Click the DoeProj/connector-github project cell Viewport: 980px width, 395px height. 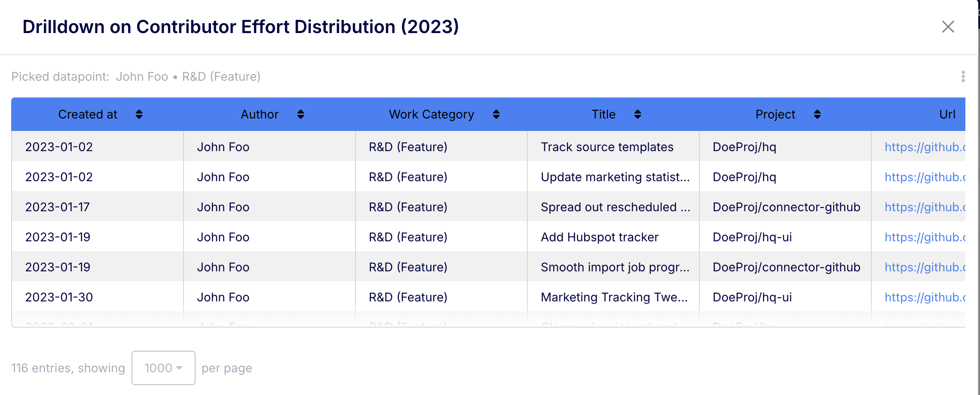[x=786, y=207]
